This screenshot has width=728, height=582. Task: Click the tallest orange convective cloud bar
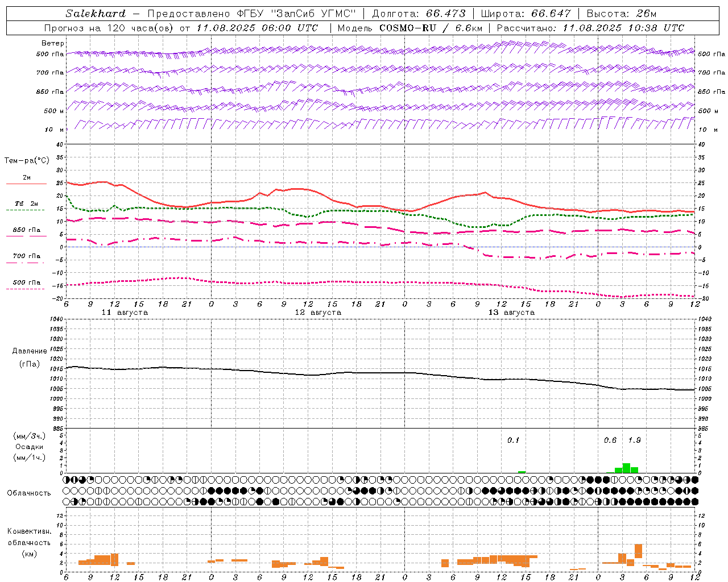(638, 551)
